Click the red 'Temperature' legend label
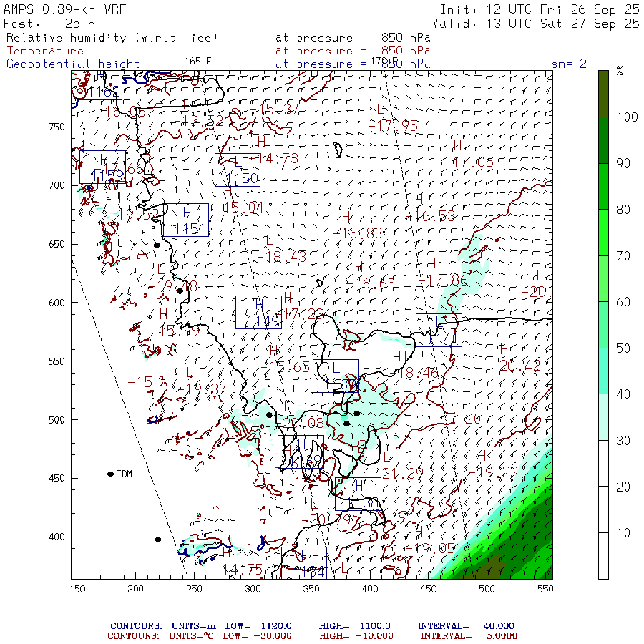644x644 pixels. click(x=45, y=51)
